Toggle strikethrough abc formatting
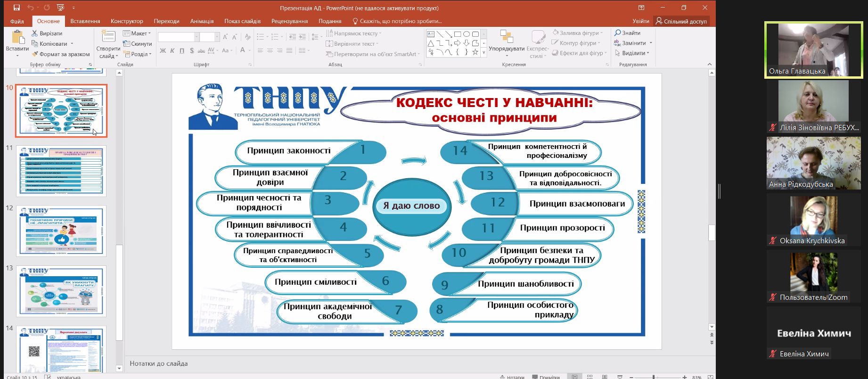 click(201, 50)
